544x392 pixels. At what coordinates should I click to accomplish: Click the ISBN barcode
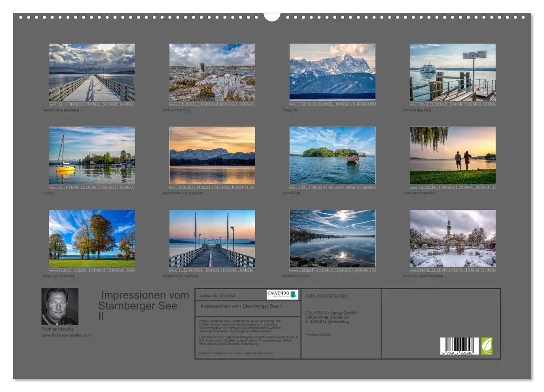459,346
